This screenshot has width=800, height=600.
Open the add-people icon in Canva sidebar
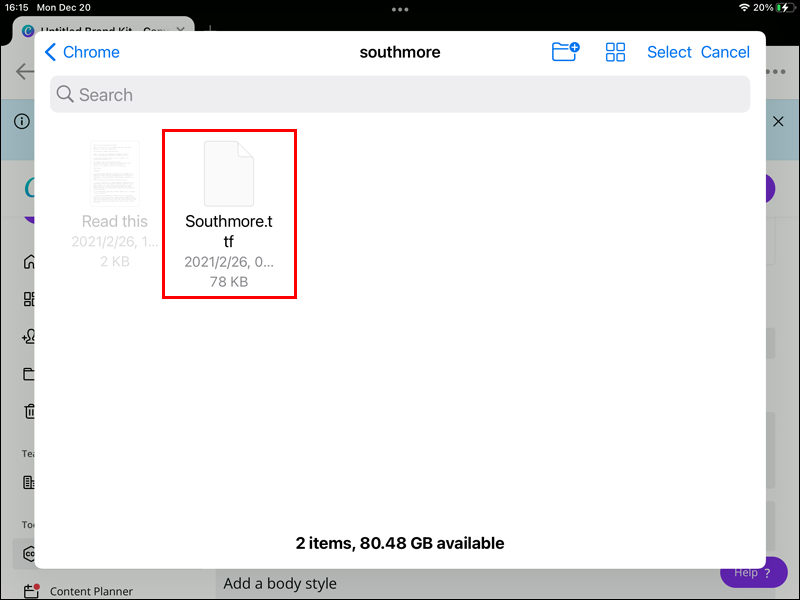pyautogui.click(x=29, y=336)
